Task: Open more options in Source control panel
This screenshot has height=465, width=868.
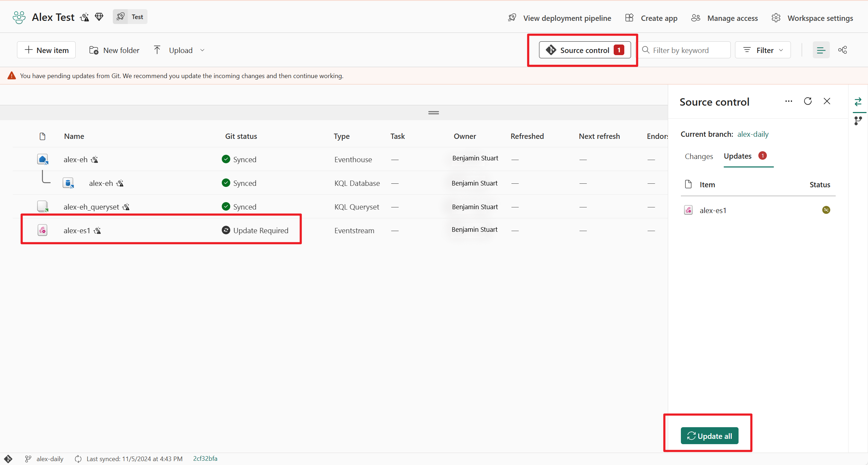Action: coord(788,101)
